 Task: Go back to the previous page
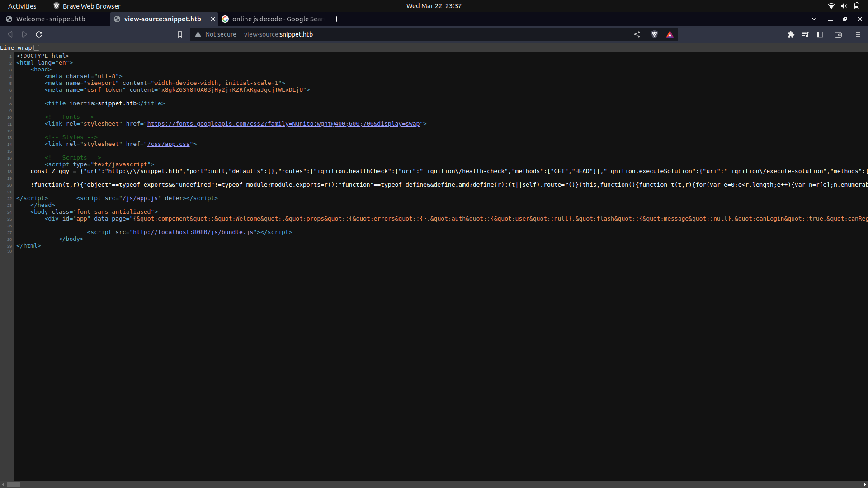point(10,34)
